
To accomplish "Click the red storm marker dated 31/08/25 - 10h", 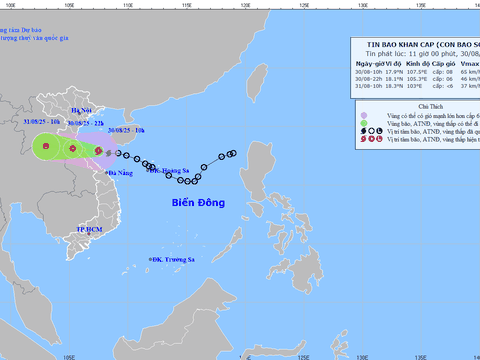I will (x=46, y=146).
